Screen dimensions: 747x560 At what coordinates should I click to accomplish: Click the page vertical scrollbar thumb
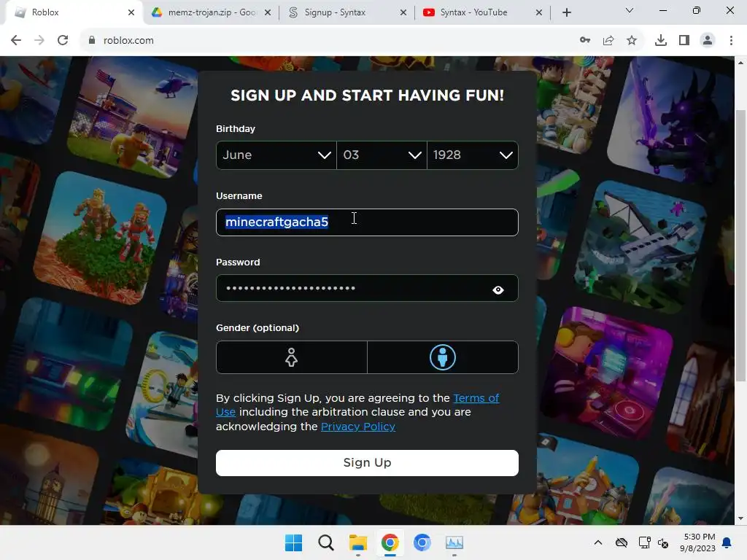click(x=740, y=245)
